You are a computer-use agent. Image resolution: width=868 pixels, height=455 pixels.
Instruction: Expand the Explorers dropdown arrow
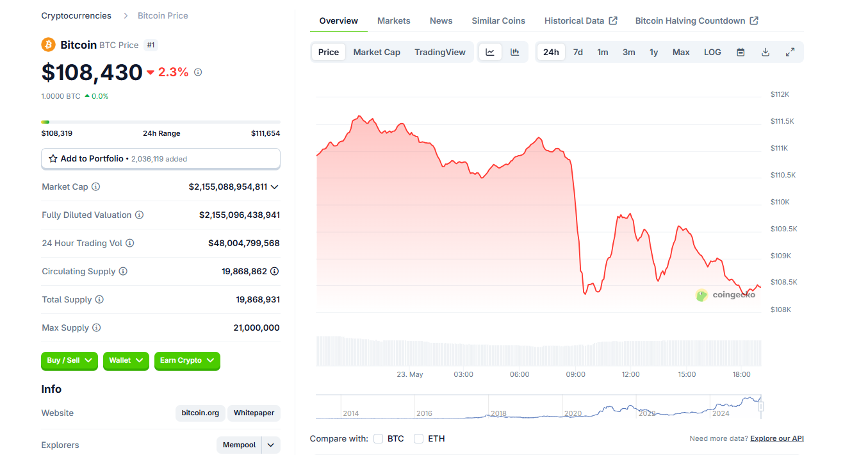[x=271, y=445]
